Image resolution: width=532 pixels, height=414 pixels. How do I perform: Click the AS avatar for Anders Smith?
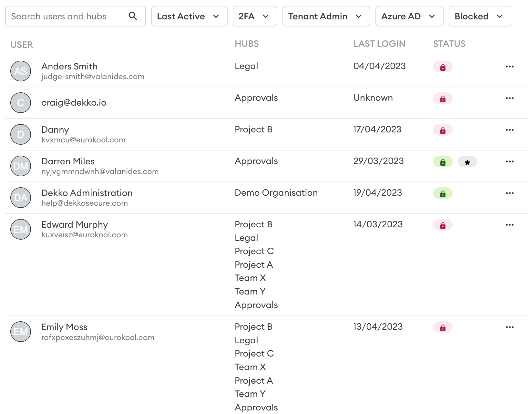[21, 71]
